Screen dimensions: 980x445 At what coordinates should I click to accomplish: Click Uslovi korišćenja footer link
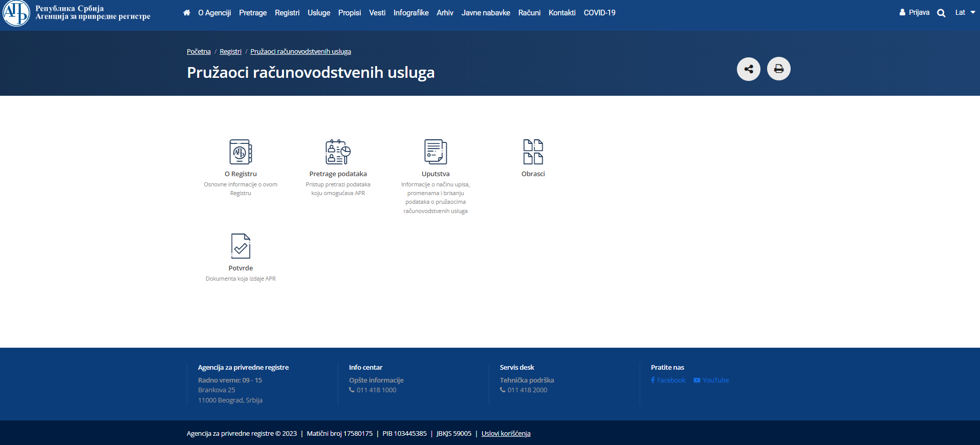pos(506,434)
